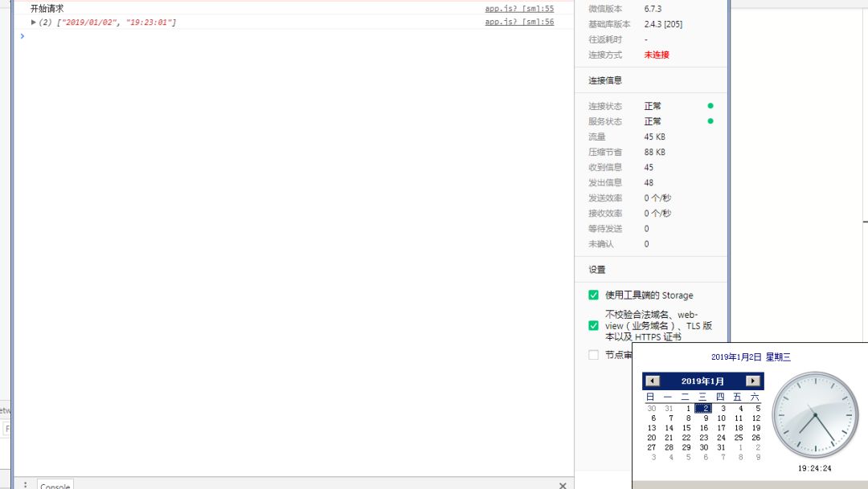Select January 7 in calendar
The width and height of the screenshot is (868, 489).
coord(670,418)
